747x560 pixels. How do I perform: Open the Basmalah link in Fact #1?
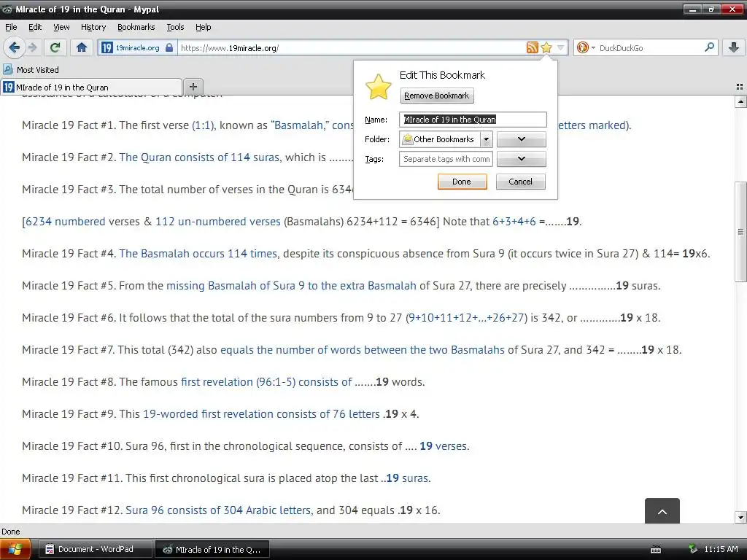pos(299,125)
